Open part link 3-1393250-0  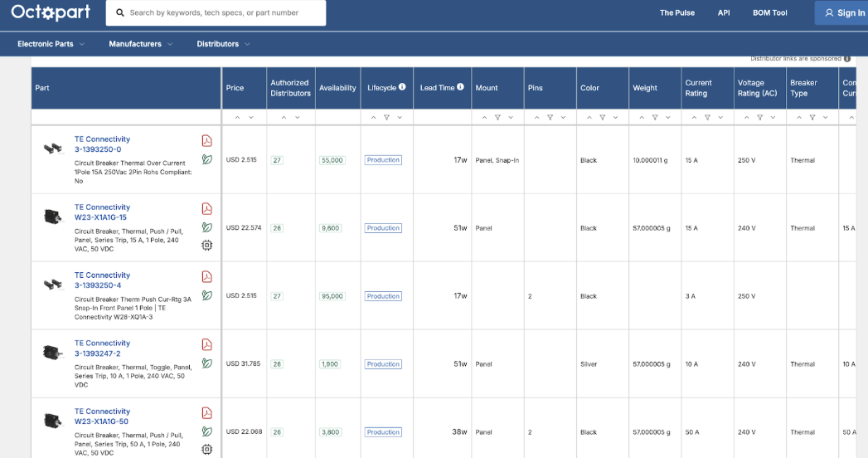98,149
